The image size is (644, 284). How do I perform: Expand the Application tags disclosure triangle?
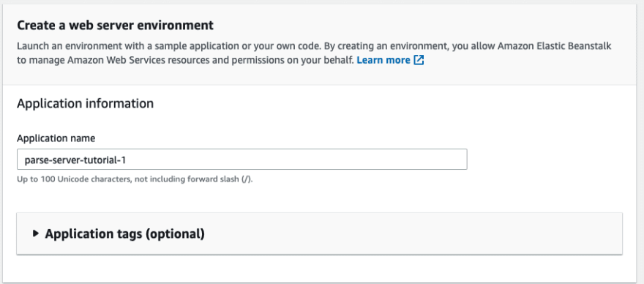(x=36, y=233)
